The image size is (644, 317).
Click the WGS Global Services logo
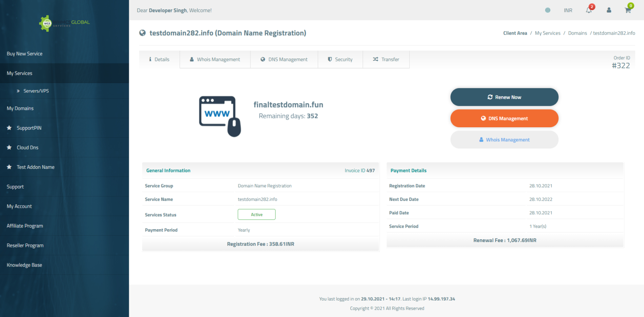pos(64,23)
